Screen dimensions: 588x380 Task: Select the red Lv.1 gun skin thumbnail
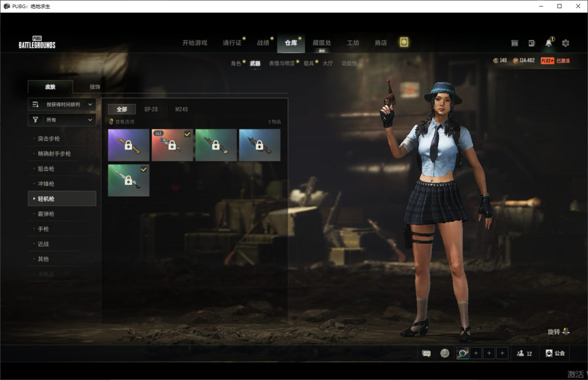[x=172, y=145]
